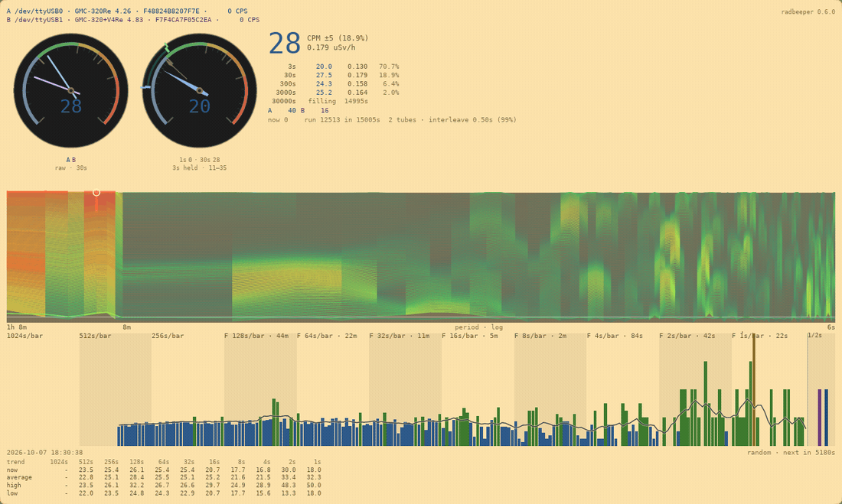Click 'raw · 30s' under the left gauge
This screenshot has width=842, height=504.
[x=71, y=168]
